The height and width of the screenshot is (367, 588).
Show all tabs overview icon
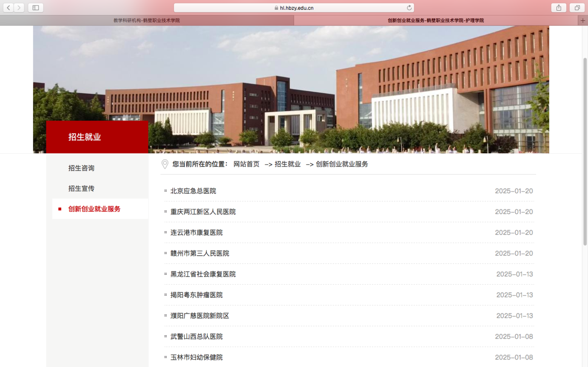tap(577, 8)
